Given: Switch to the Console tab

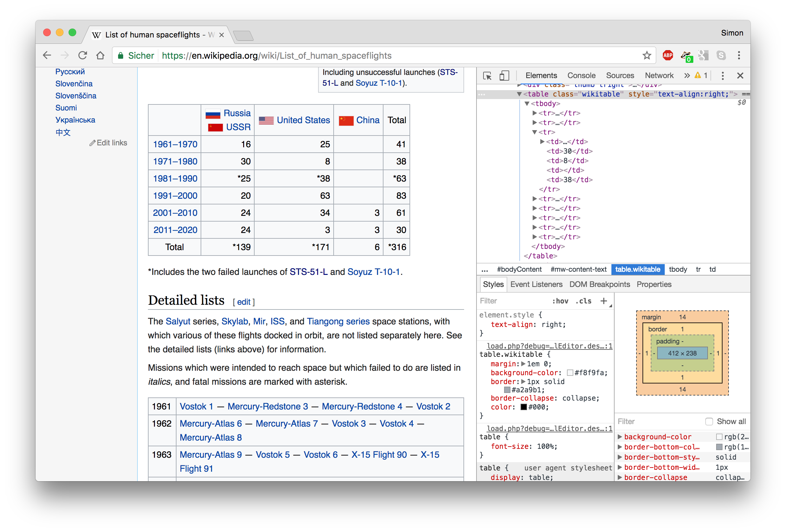Looking at the screenshot, I should [581, 76].
